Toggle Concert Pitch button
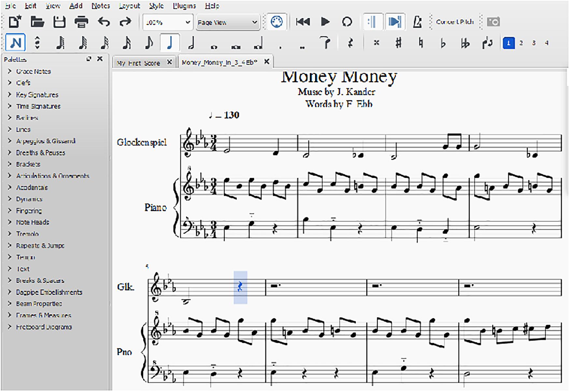This screenshot has height=392, width=570. (x=455, y=22)
